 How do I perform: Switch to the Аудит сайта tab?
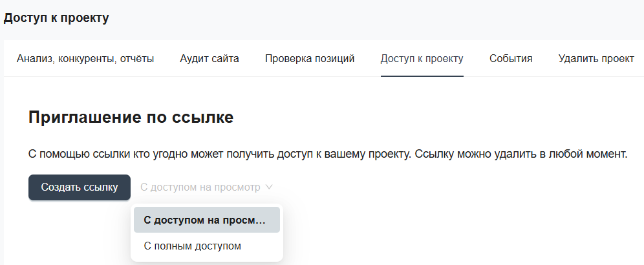coord(209,59)
